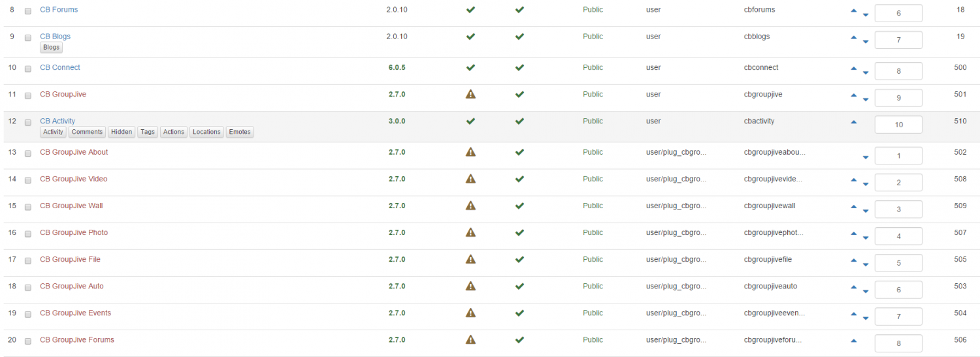
Task: Move CB GroupJive Wall down
Action: click(x=866, y=211)
